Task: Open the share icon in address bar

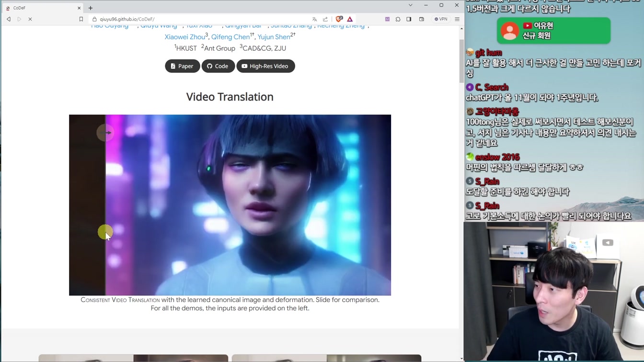Action: 325,19
